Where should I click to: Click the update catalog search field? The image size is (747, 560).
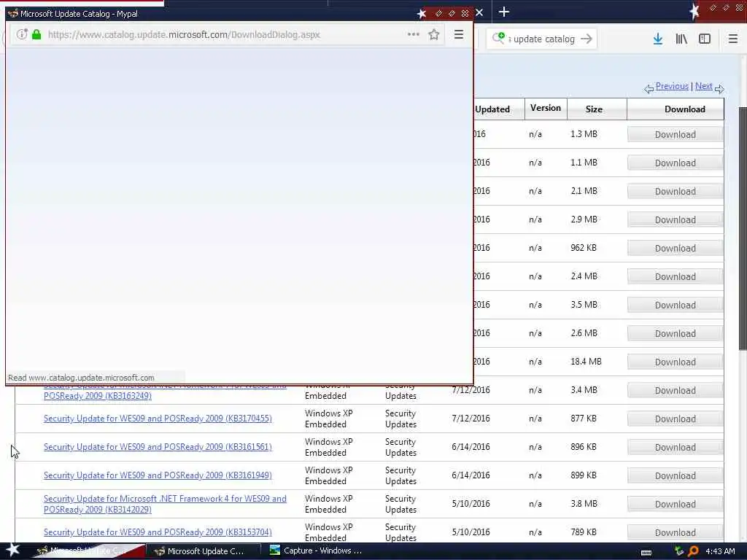tap(543, 39)
